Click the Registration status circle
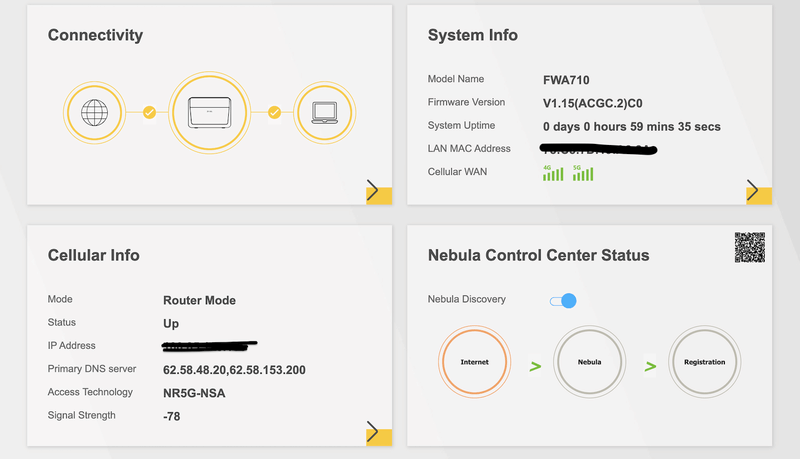The width and height of the screenshot is (800, 459). [x=704, y=362]
